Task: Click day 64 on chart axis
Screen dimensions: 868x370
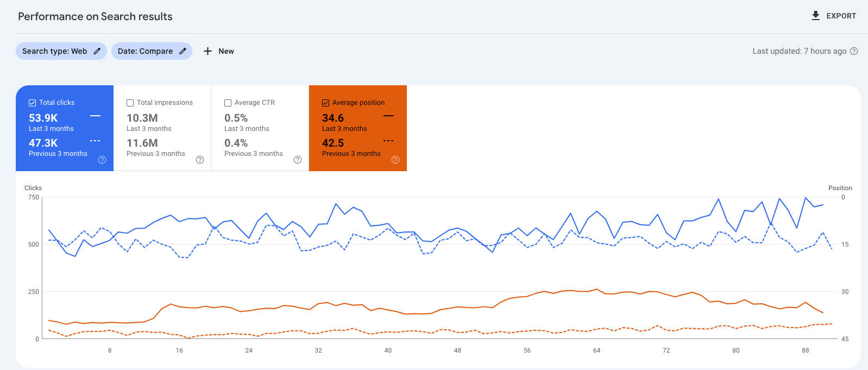Action: (596, 350)
